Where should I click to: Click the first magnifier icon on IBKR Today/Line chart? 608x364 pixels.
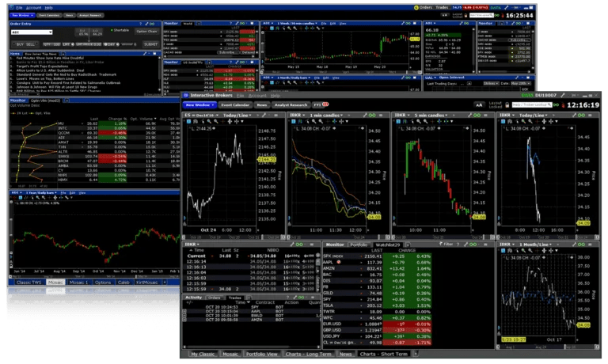523,121
